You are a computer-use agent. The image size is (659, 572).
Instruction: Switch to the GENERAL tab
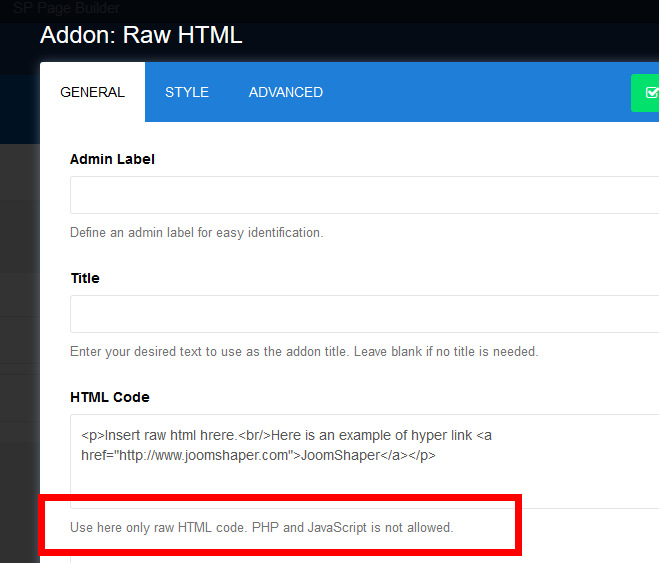click(92, 92)
